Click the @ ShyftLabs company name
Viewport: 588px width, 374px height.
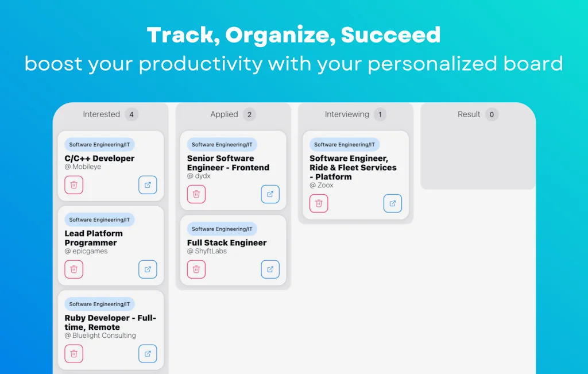207,250
